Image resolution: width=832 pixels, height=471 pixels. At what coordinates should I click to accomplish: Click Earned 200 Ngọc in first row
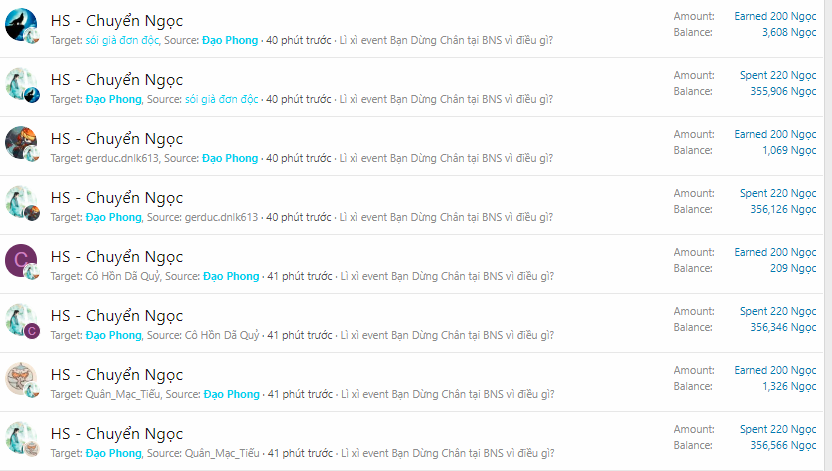pyautogui.click(x=775, y=16)
